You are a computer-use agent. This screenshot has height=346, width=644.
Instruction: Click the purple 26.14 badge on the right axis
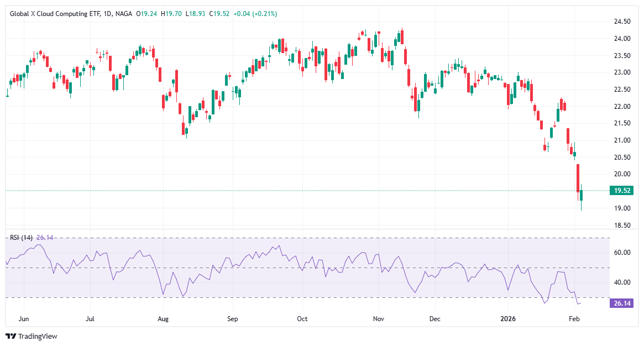(x=623, y=302)
